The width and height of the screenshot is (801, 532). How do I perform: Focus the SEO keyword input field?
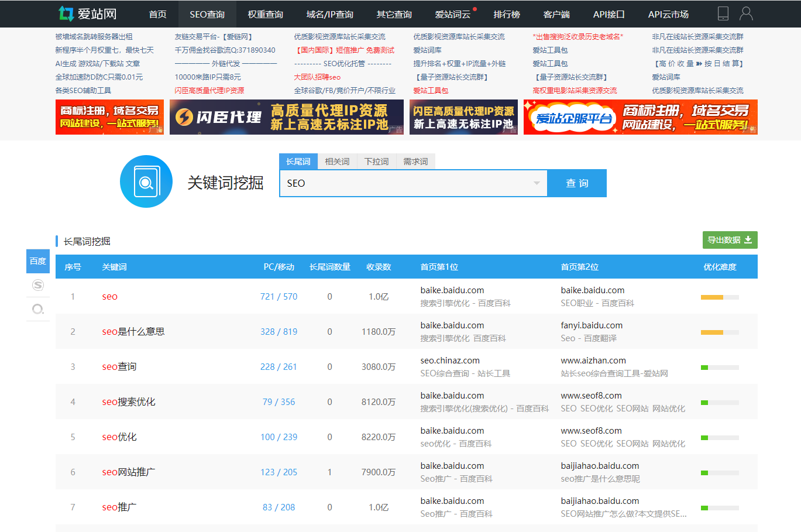pyautogui.click(x=413, y=183)
